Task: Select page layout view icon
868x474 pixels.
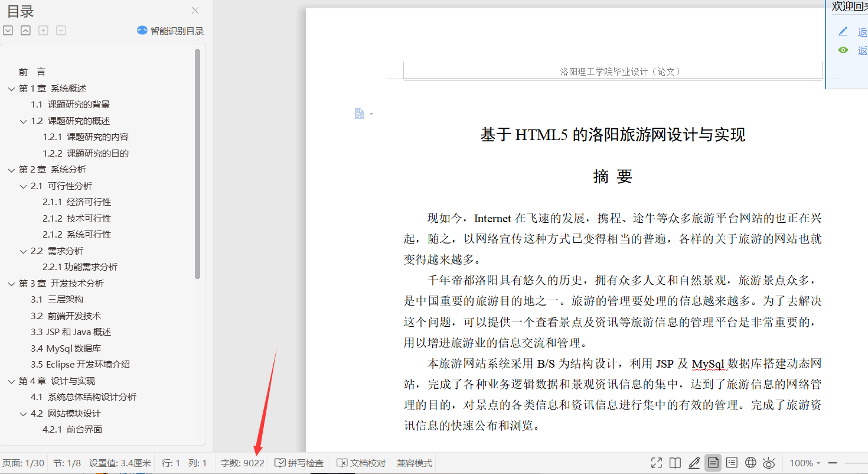Action: [713, 463]
